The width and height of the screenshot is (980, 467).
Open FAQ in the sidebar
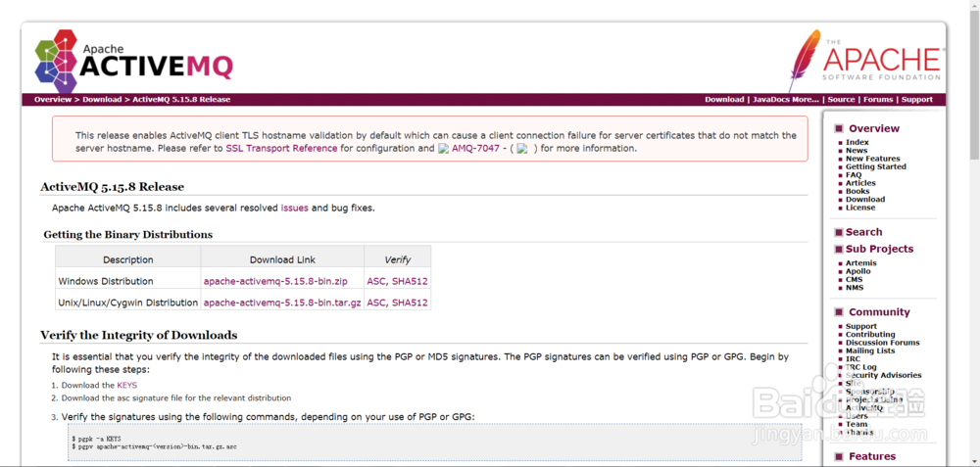point(854,175)
